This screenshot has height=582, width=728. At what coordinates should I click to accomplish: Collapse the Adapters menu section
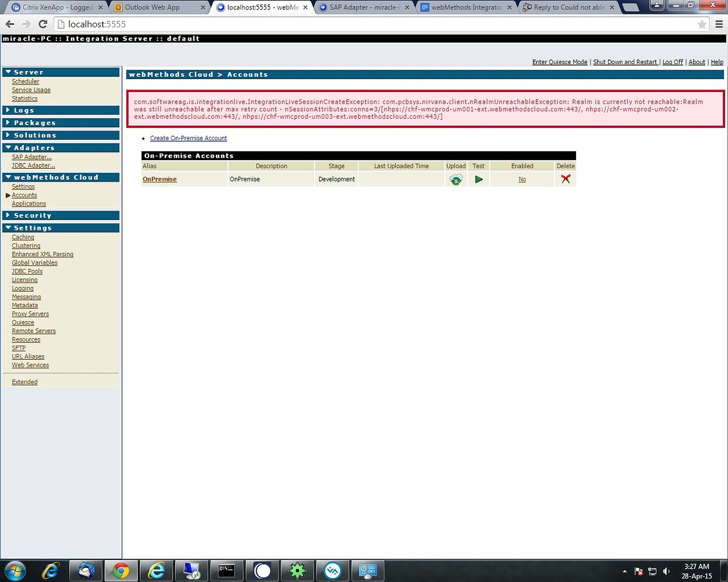pyautogui.click(x=61, y=148)
